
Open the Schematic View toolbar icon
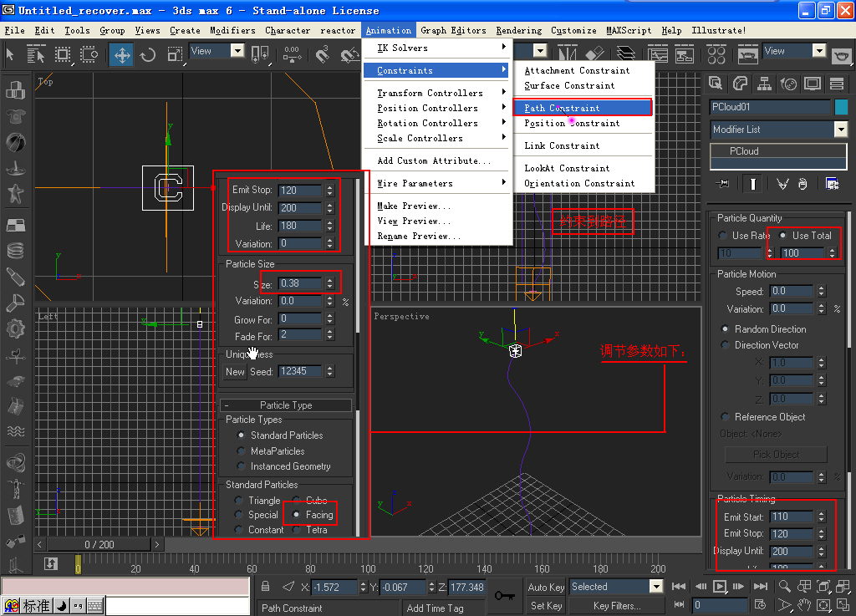click(x=685, y=54)
